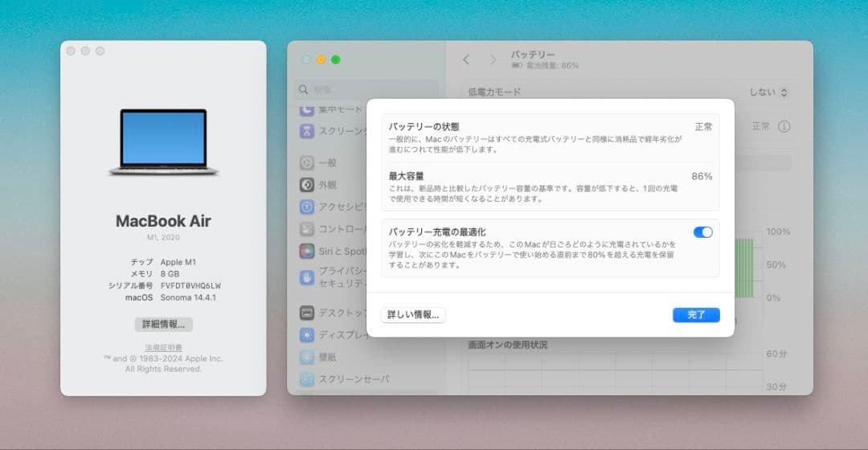This screenshot has height=450, width=868.
Task: Click the 最大容量 86% value
Action: pyautogui.click(x=702, y=177)
